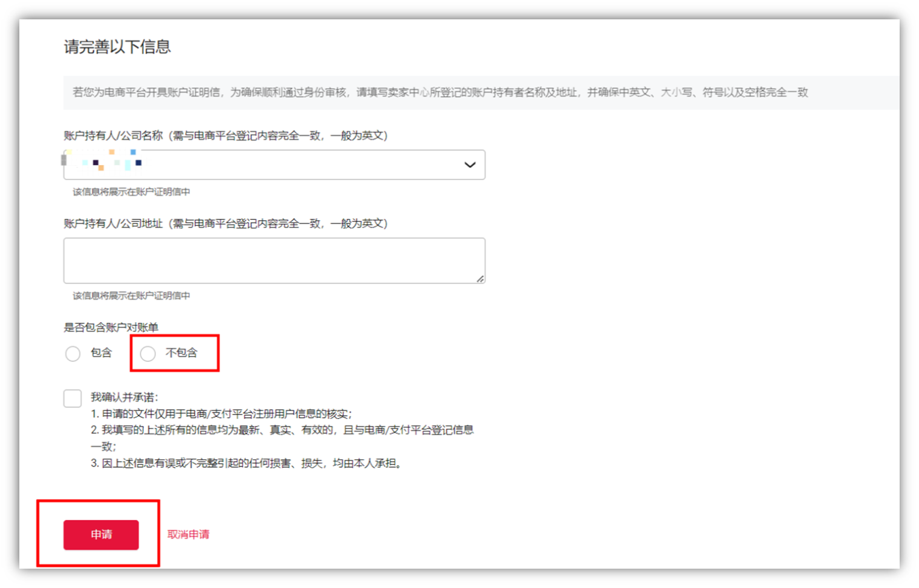The width and height of the screenshot is (919, 588).
Task: Click the selected name shown in the dropdown
Action: tap(103, 161)
